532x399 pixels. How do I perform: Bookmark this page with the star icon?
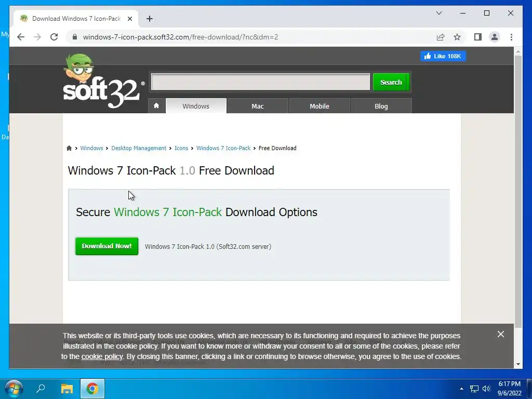[x=457, y=37]
